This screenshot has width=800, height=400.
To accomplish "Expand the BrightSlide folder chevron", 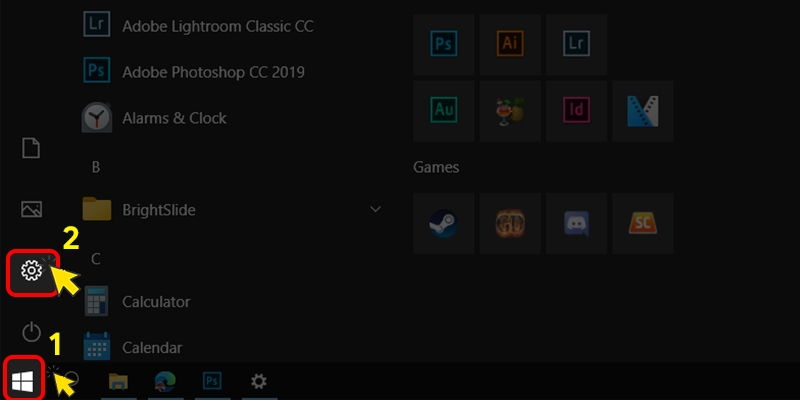I will tap(376, 209).
